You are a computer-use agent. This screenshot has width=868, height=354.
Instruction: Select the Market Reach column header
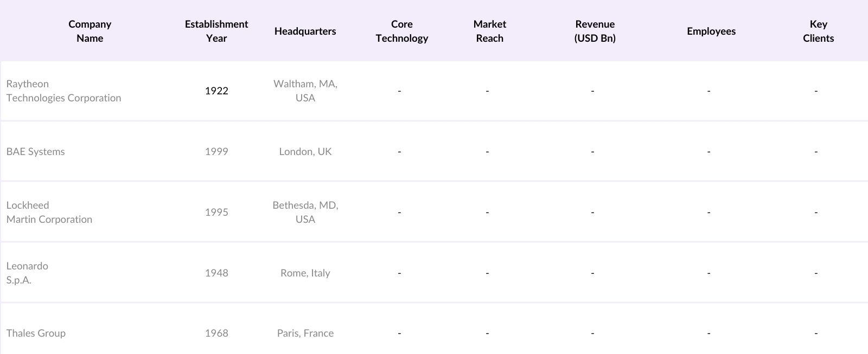coord(489,31)
